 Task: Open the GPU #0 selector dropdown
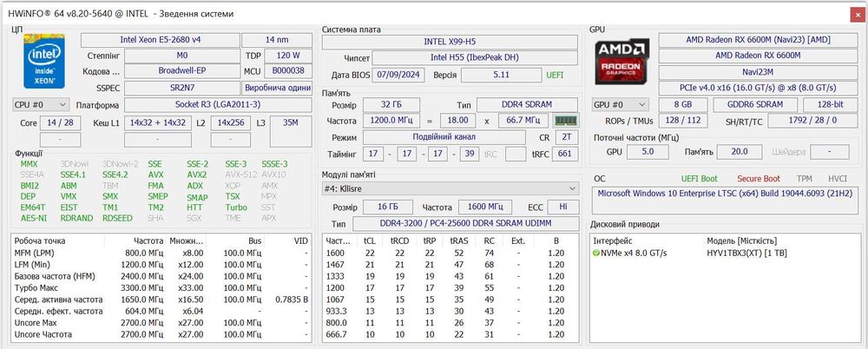click(620, 105)
